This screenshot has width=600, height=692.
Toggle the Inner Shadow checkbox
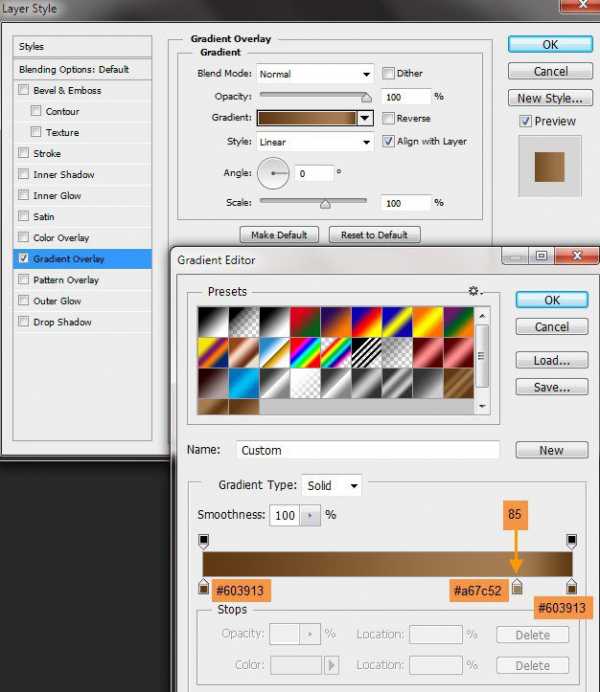[23, 174]
